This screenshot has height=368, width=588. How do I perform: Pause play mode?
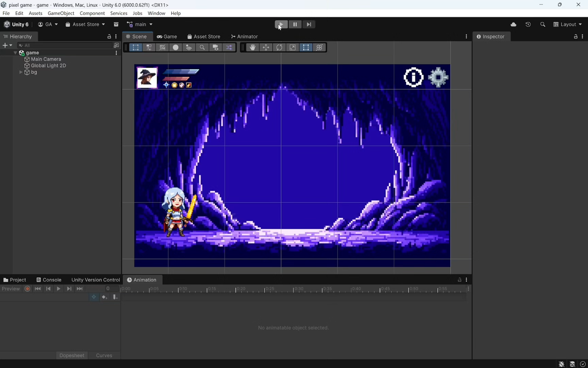point(295,24)
